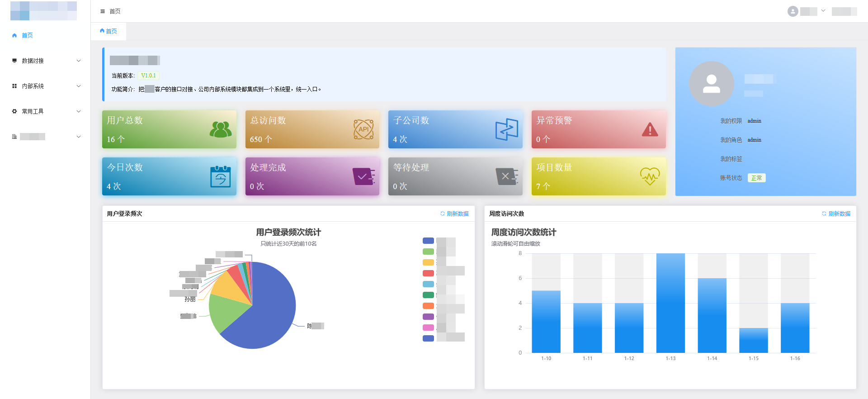Toggle the green legend swatch
This screenshot has height=399, width=868.
428,252
